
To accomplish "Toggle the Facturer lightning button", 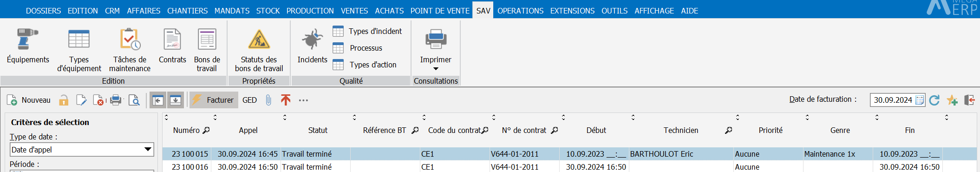I will (214, 100).
